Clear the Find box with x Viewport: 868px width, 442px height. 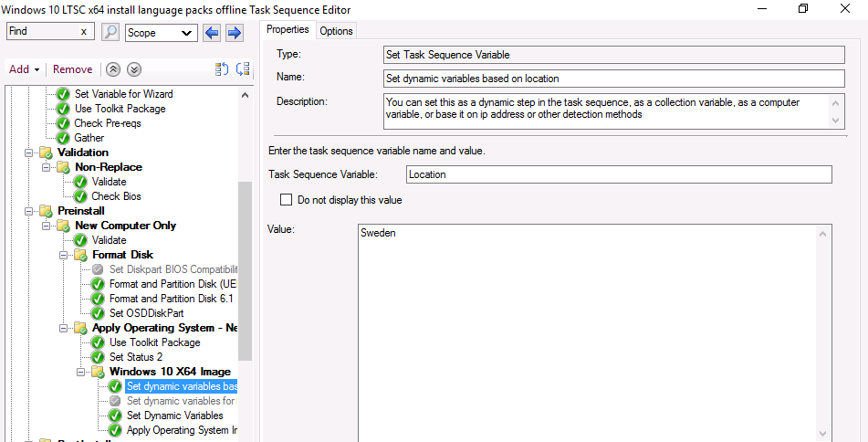(84, 32)
